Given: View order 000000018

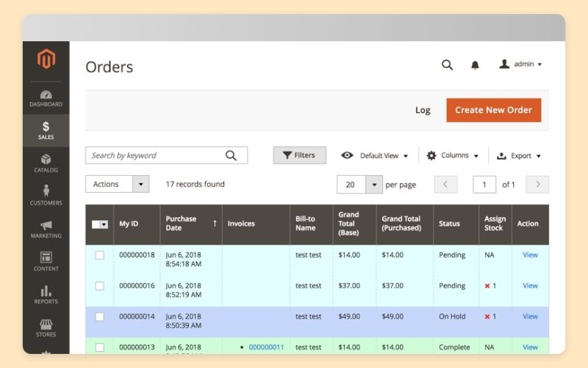Looking at the screenshot, I should [x=530, y=255].
